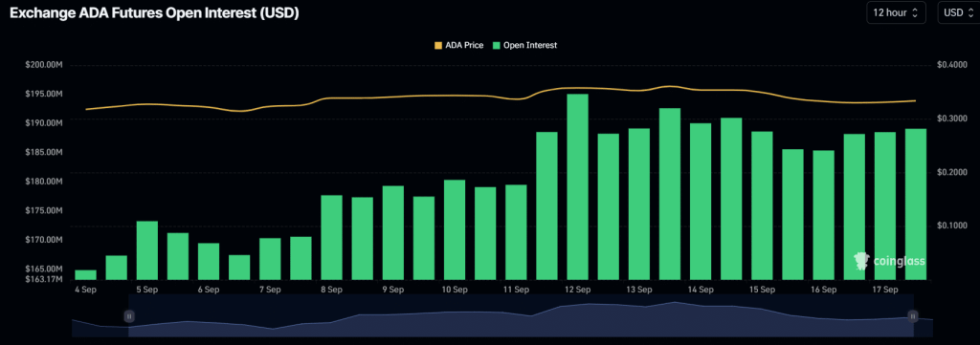Open the USD currency dropdown
The image size is (980, 345).
pos(958,12)
